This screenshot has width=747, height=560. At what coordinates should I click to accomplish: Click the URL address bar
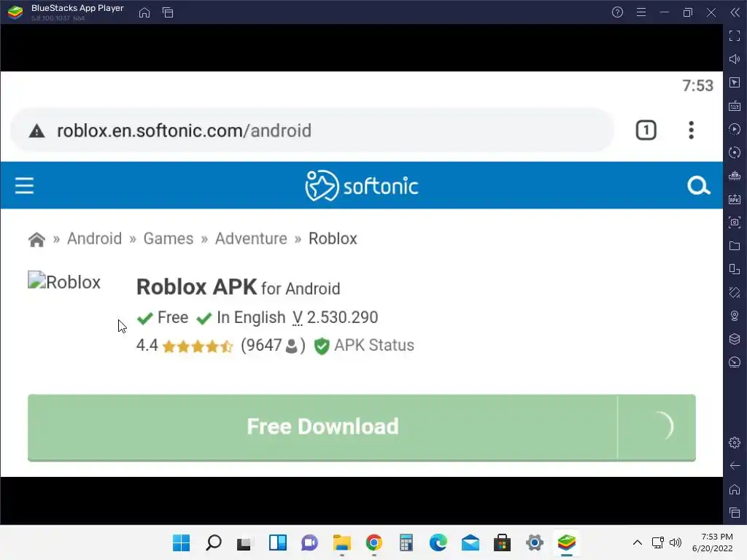312,131
